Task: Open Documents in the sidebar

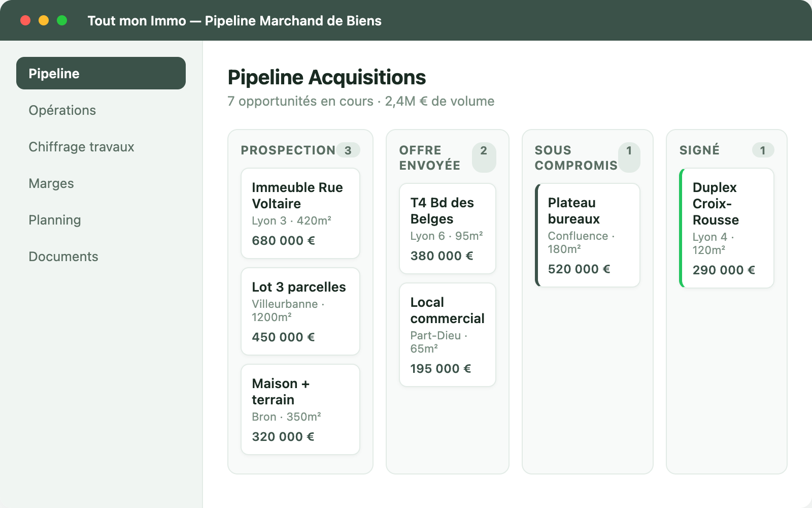Action: pos(101,256)
